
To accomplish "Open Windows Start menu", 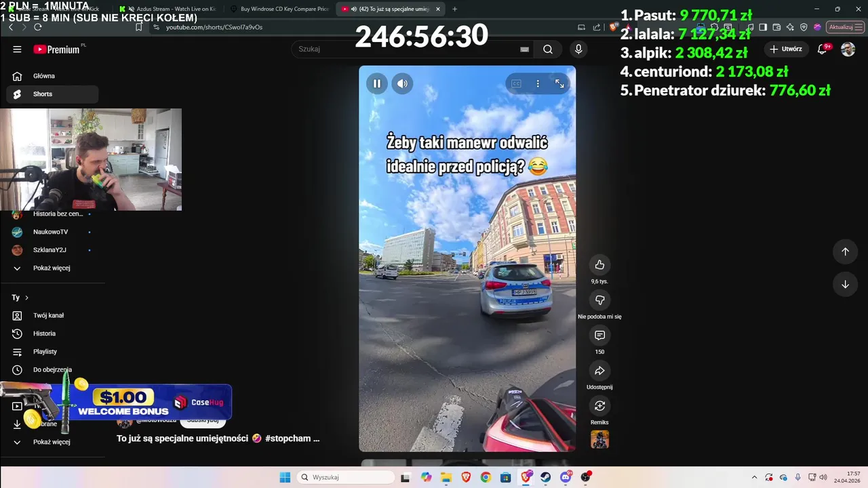I will (285, 477).
